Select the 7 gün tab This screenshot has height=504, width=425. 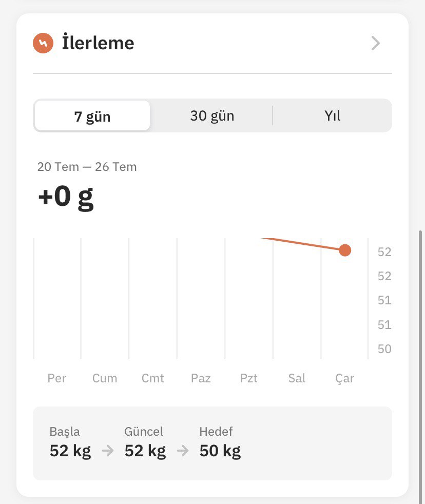[92, 115]
